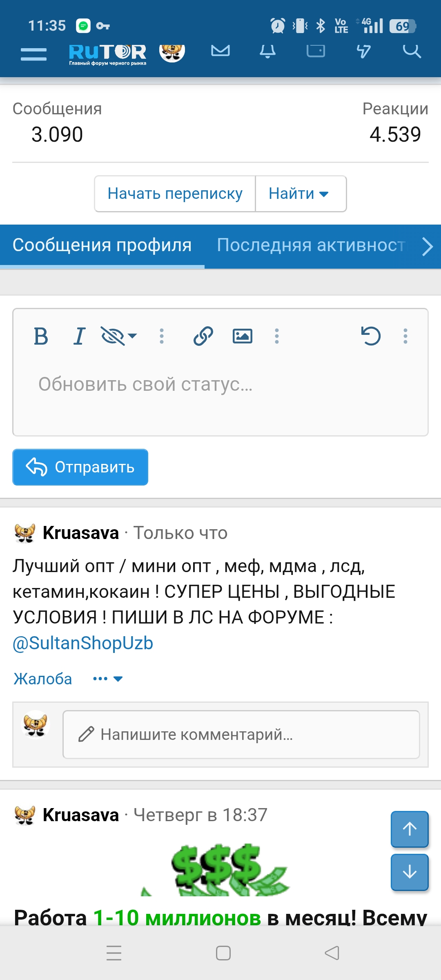Image resolution: width=441 pixels, height=980 pixels.
Task: Insert a link in the status editor
Action: tap(203, 336)
